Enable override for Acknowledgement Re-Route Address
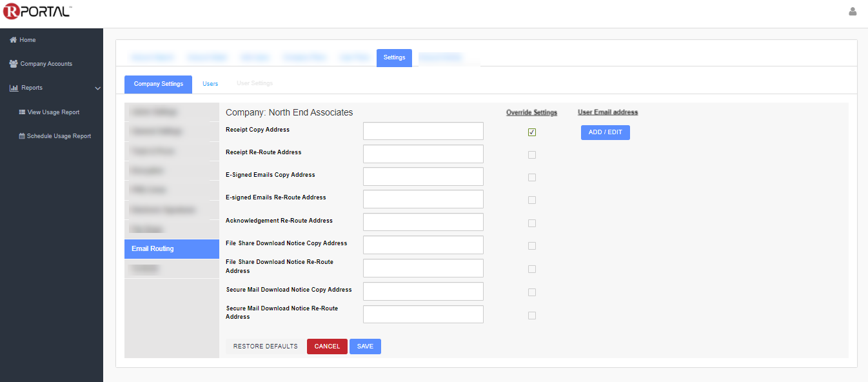The height and width of the screenshot is (382, 868). pyautogui.click(x=531, y=223)
